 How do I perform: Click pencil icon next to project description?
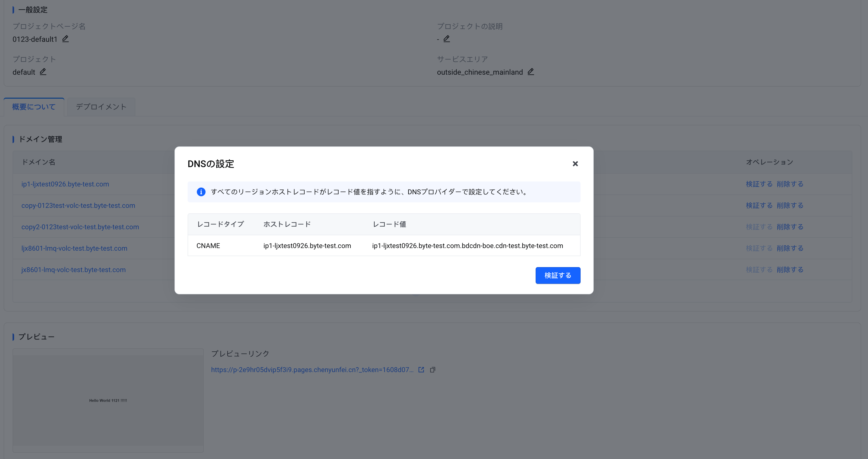click(x=447, y=39)
